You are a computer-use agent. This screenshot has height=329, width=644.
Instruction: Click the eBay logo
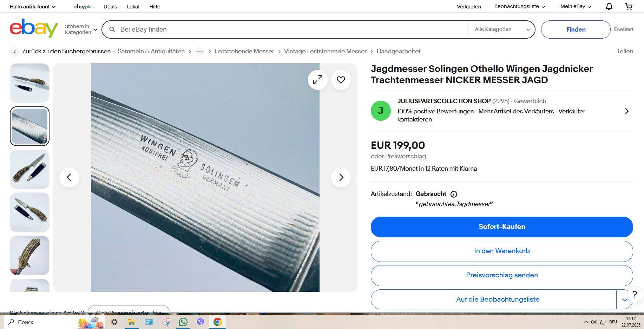coord(34,28)
